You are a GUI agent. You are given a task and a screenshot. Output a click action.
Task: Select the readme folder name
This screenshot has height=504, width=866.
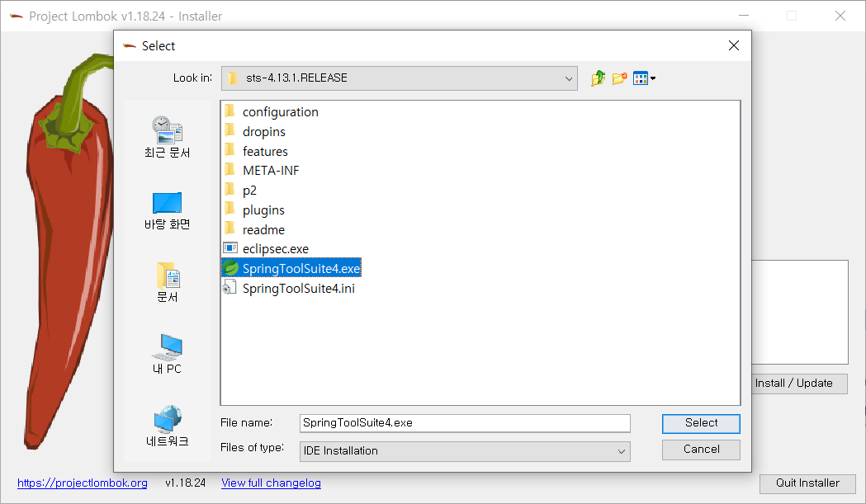(x=263, y=229)
